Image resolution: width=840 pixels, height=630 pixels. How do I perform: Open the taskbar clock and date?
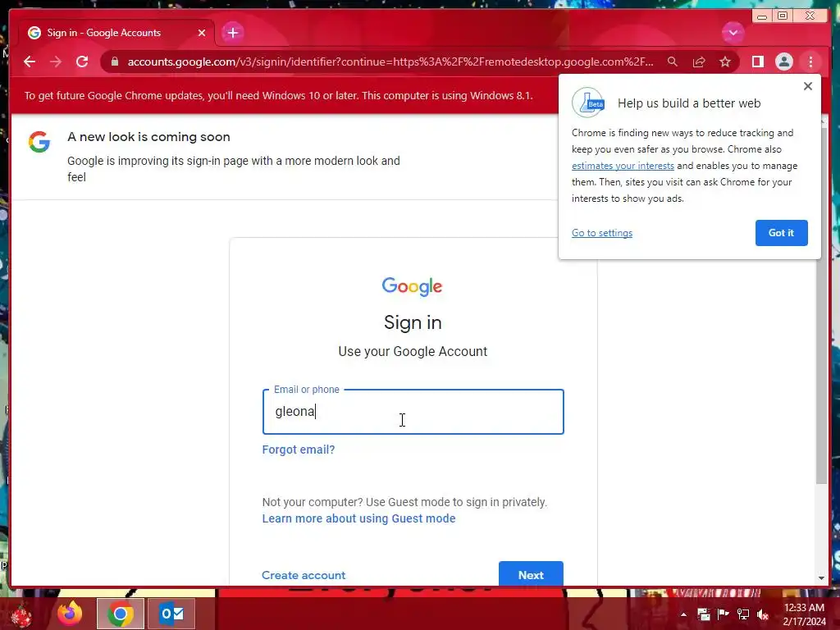pos(804,614)
